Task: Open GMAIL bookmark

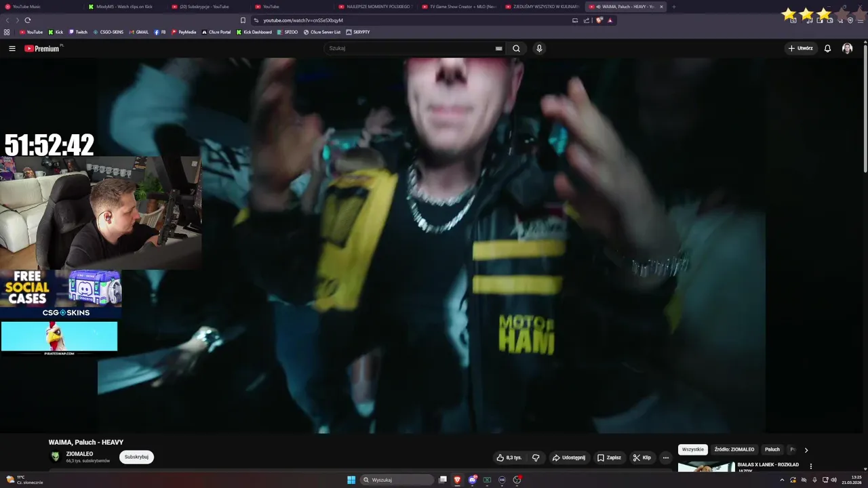Action: [139, 32]
